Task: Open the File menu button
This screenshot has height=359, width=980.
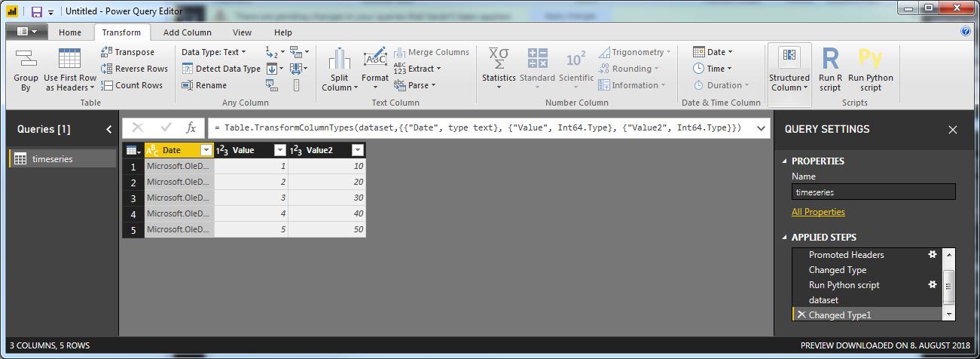Action: click(26, 32)
